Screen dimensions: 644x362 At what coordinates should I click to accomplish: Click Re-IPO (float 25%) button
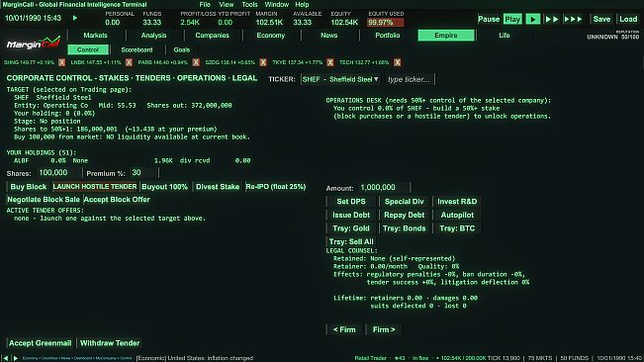(x=276, y=187)
